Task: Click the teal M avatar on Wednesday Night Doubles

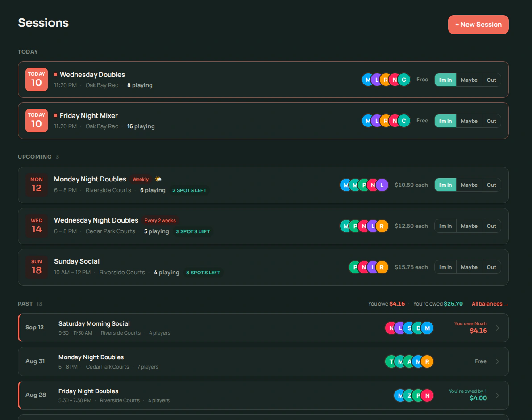Action: click(x=345, y=226)
